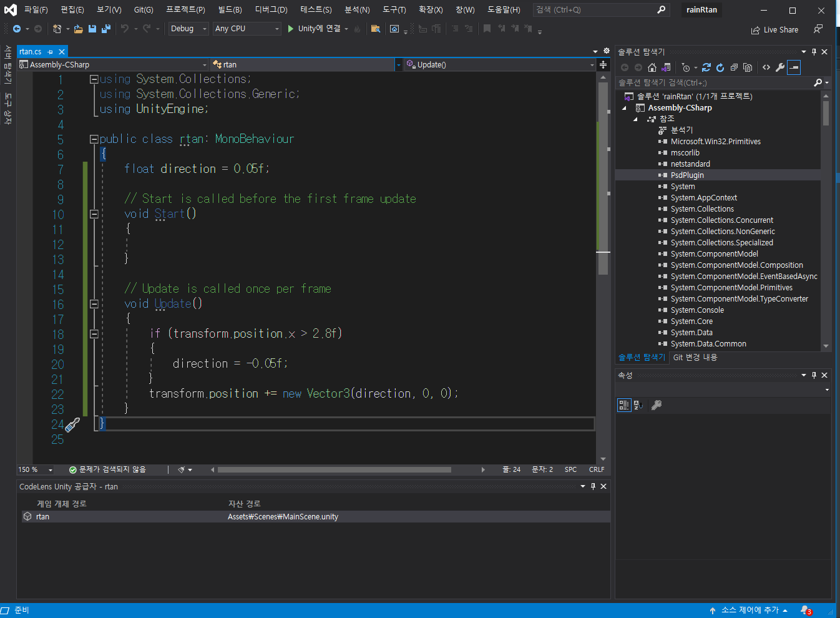Switch views icon in Solution Explorer toolbar
The height and width of the screenshot is (618, 840).
click(x=666, y=67)
